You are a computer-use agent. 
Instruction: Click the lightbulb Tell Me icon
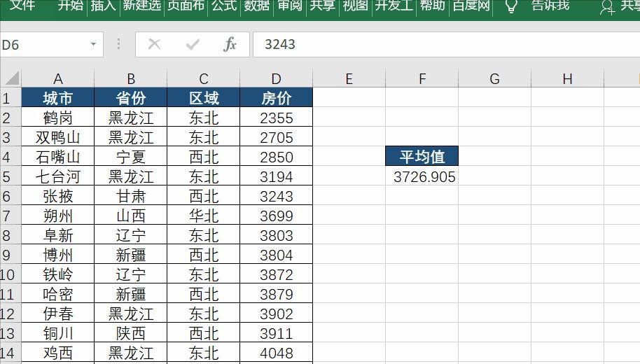[x=511, y=6]
